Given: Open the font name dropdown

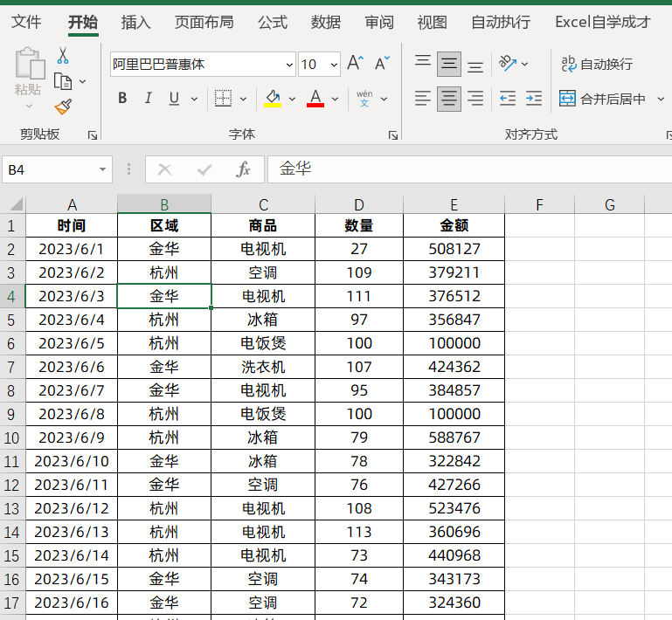Looking at the screenshot, I should (289, 65).
